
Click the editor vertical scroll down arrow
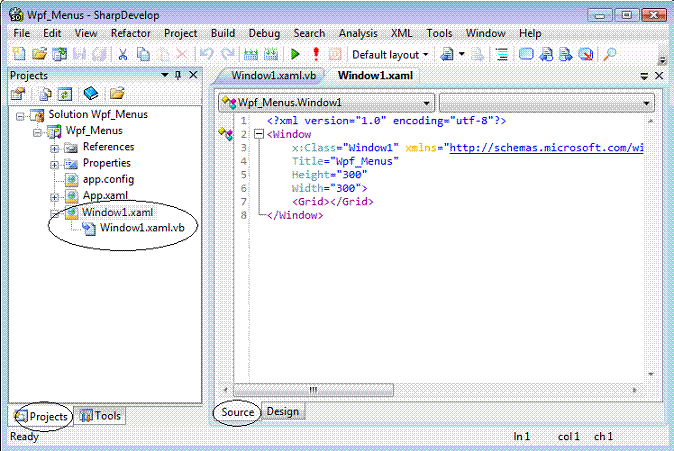click(x=650, y=374)
